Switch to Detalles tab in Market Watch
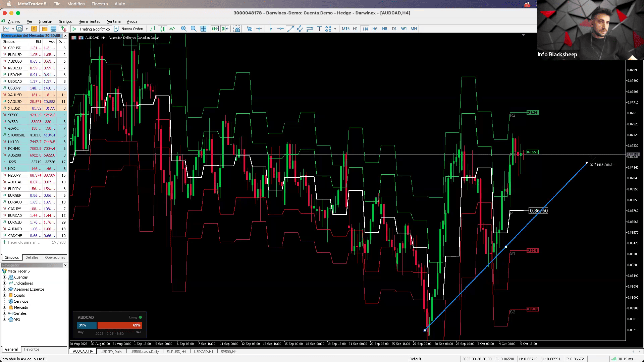The image size is (644, 362). pos(32,257)
